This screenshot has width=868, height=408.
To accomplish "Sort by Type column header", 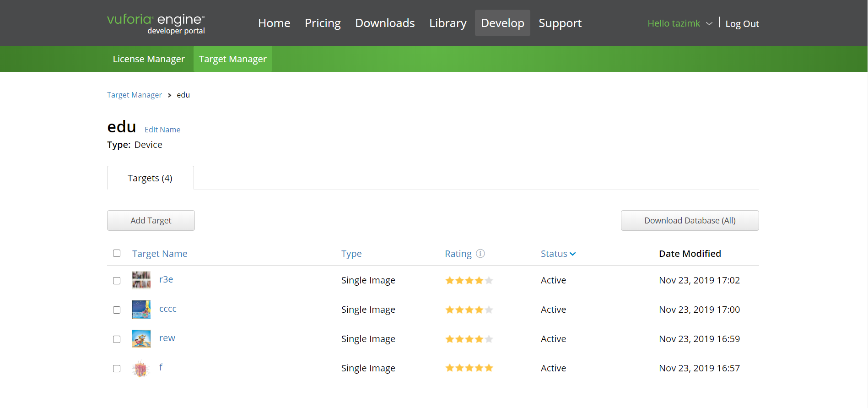I will pos(351,254).
